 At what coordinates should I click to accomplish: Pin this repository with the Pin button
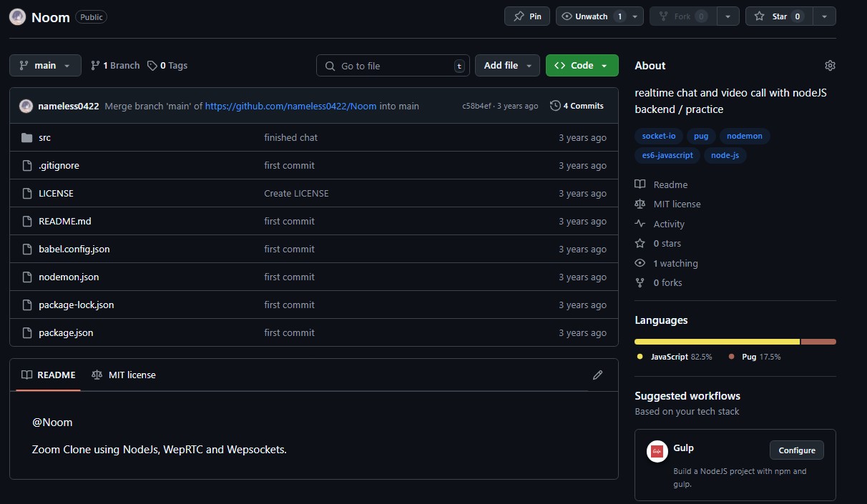pos(527,16)
